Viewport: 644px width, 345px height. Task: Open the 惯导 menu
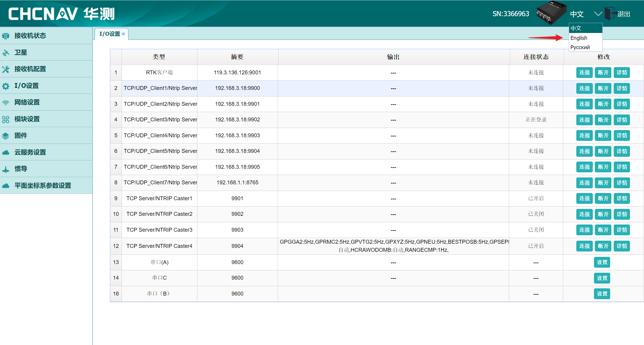click(x=46, y=169)
